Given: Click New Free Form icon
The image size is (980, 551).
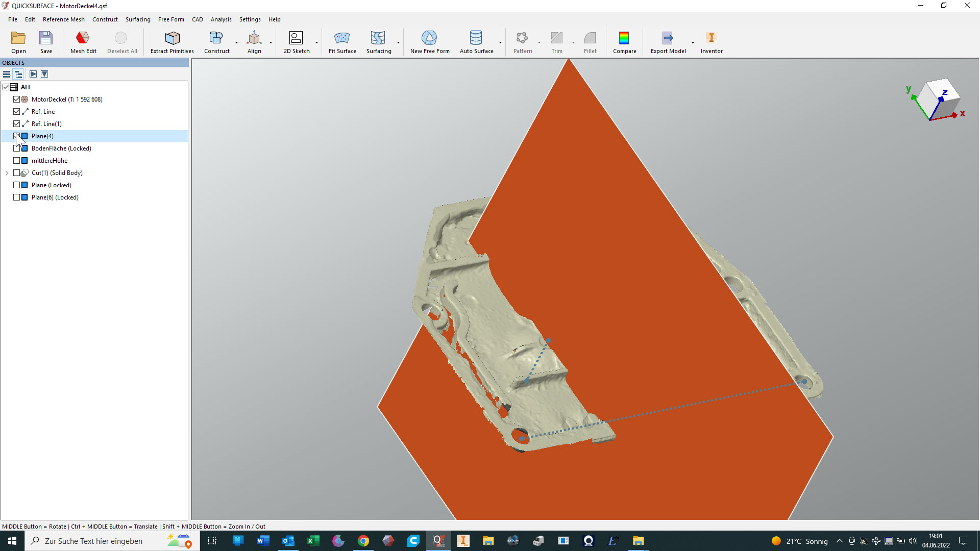Looking at the screenshot, I should (x=429, y=38).
